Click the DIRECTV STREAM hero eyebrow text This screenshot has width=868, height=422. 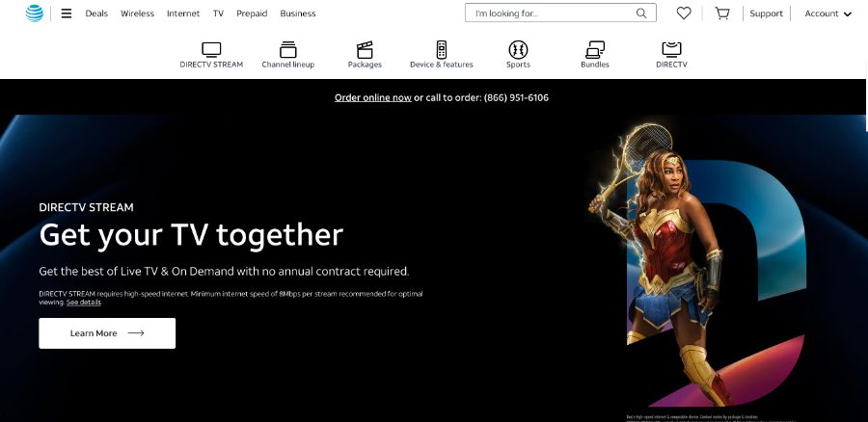[86, 207]
